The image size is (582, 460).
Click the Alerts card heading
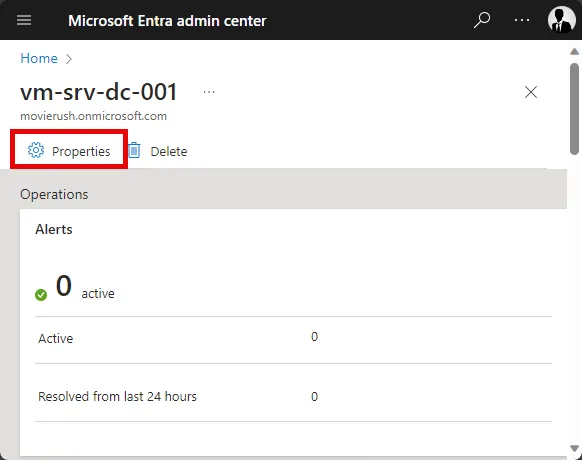click(54, 229)
